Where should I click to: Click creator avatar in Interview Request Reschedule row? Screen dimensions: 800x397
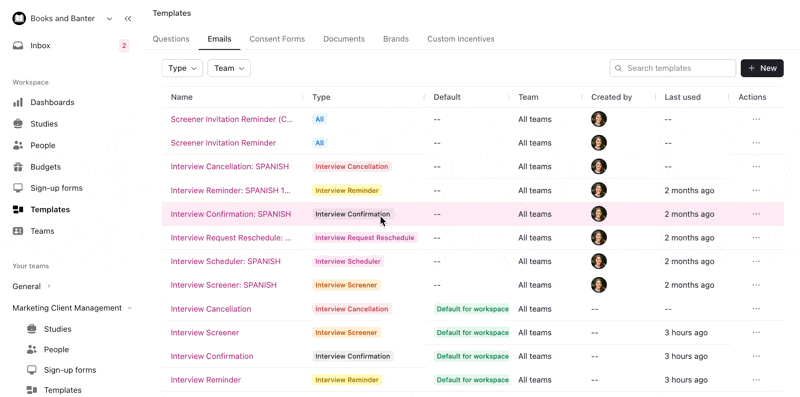tap(599, 237)
